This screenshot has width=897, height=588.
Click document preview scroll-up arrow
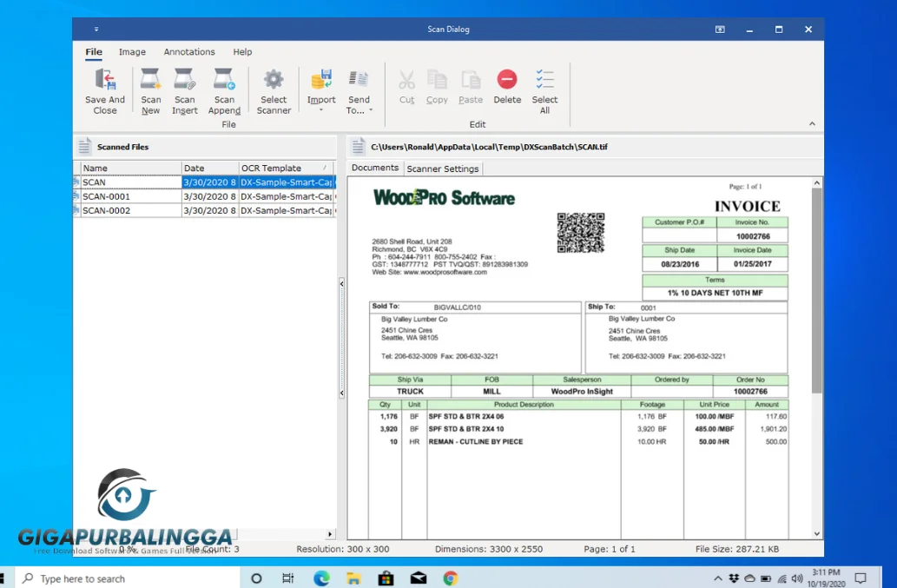pyautogui.click(x=817, y=183)
